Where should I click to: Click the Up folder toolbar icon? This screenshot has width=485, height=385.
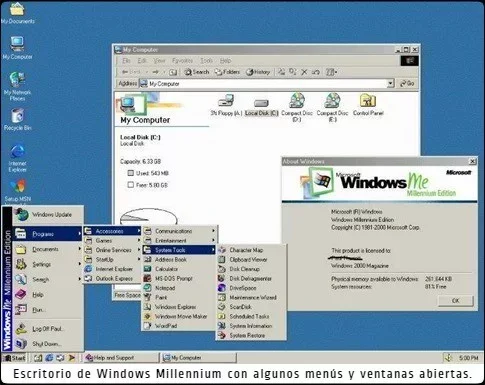pos(173,72)
